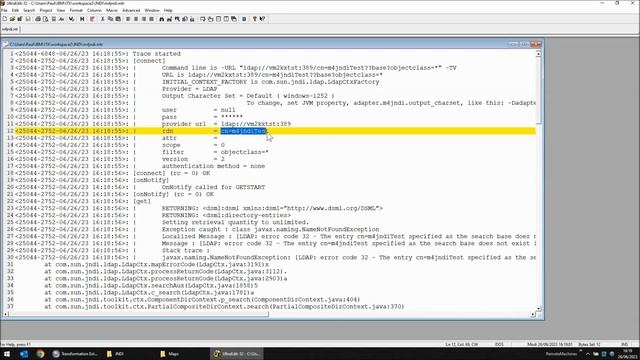Screen dimensions: 640x360
Task: Click the horizontal scrollbar thumb
Action: [x=139, y=314]
